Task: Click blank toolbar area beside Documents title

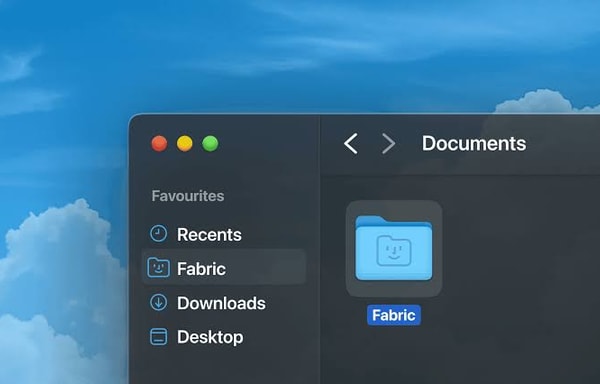Action: click(x=562, y=144)
